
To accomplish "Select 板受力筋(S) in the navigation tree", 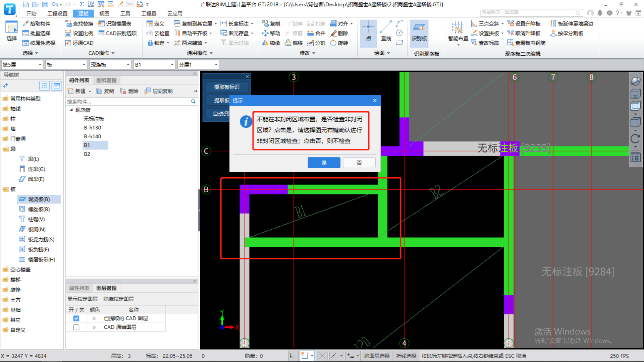I will pyautogui.click(x=37, y=239).
